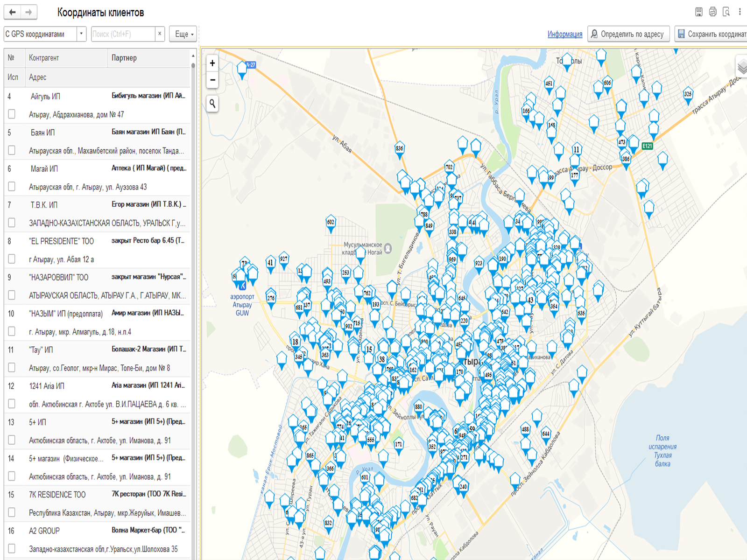Tick the checkbox for НАЗЫМ ИП row
This screenshot has height=560, width=747.
(x=12, y=331)
